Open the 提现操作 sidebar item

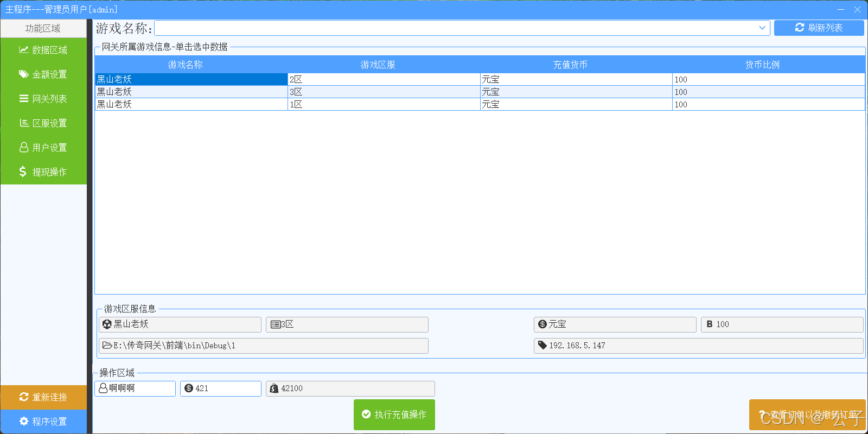click(x=43, y=172)
